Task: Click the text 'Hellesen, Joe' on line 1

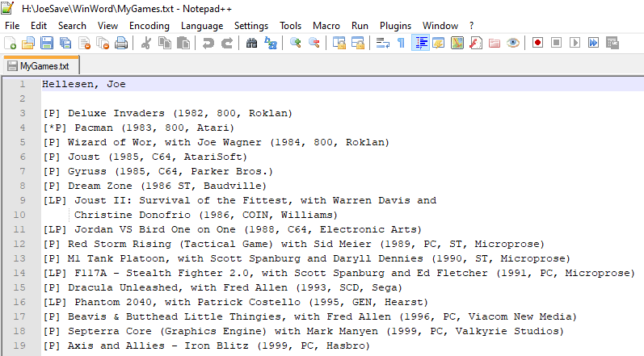Action: click(84, 84)
